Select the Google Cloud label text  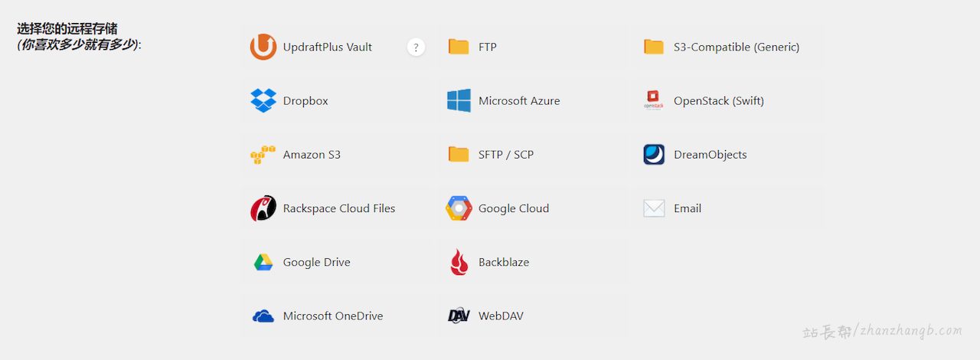click(514, 208)
